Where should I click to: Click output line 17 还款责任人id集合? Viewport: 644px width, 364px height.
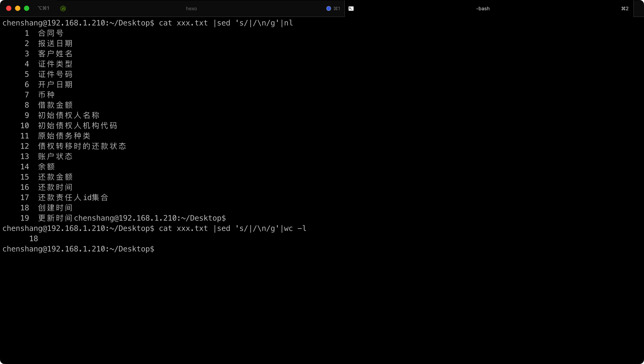click(x=73, y=197)
